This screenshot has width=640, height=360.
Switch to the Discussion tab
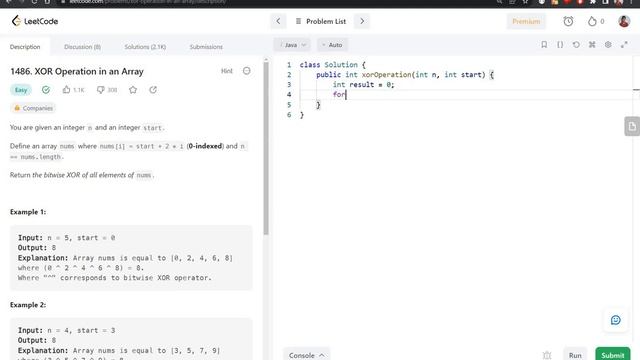pyautogui.click(x=82, y=47)
